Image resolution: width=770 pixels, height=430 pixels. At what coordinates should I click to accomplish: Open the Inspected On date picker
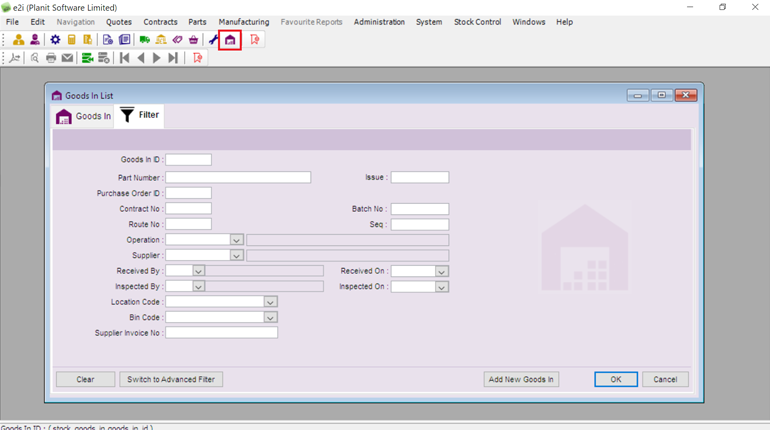441,287
